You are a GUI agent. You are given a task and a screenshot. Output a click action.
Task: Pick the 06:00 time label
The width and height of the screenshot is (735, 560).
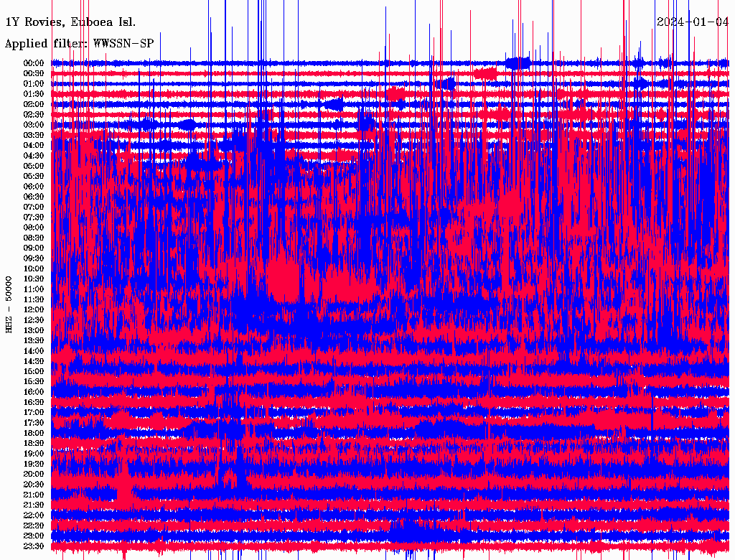coord(34,187)
